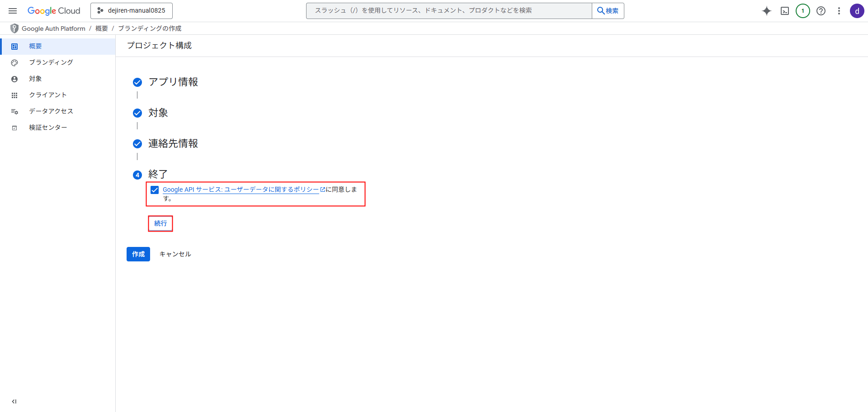Click the resource search input field
Image resolution: width=868 pixels, height=412 pixels.
pyautogui.click(x=448, y=11)
